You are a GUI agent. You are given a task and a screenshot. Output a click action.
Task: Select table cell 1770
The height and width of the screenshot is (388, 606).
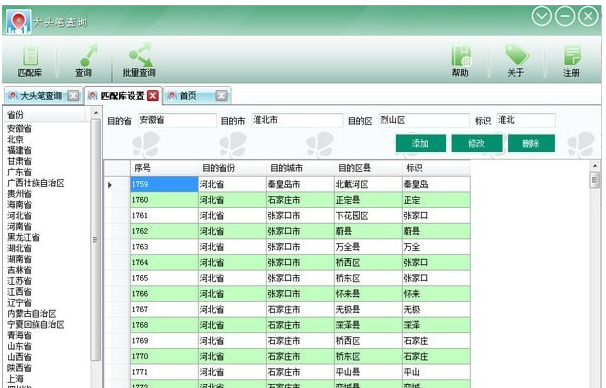(x=164, y=356)
